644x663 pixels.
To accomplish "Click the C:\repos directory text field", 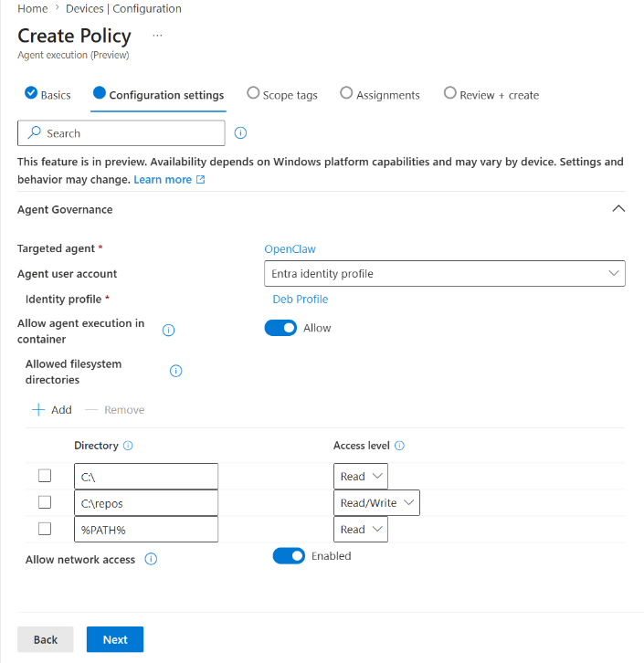I will point(146,503).
